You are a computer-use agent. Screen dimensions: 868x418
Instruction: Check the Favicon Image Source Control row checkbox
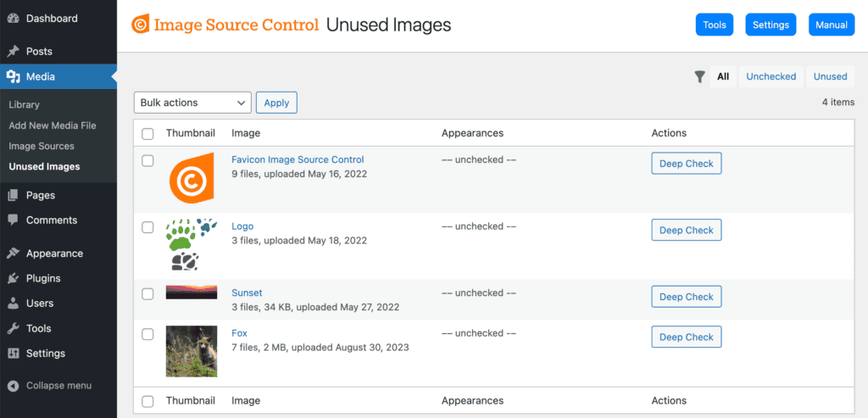(147, 160)
